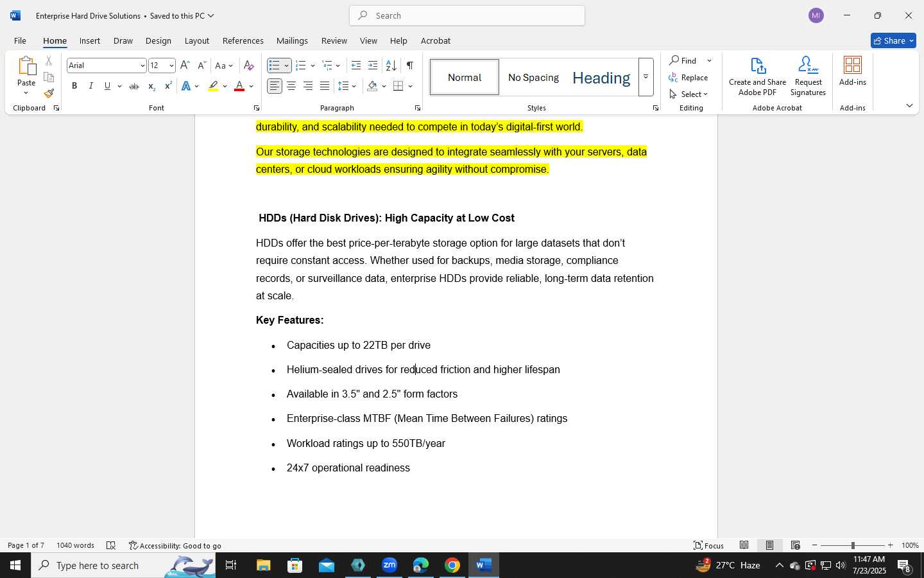Increase font size with grow font icon
The height and width of the screenshot is (578, 924).
[185, 66]
